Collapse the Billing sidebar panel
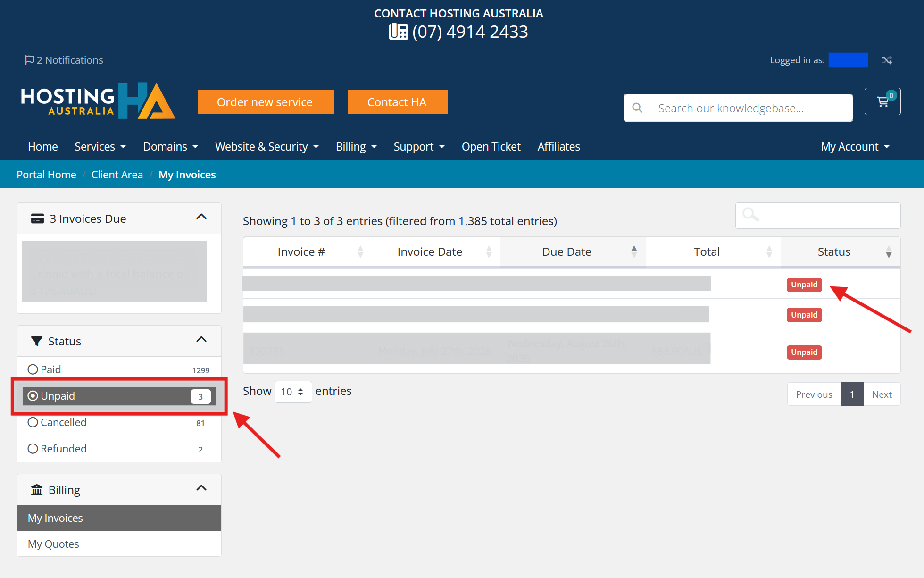This screenshot has height=578, width=924. (201, 488)
